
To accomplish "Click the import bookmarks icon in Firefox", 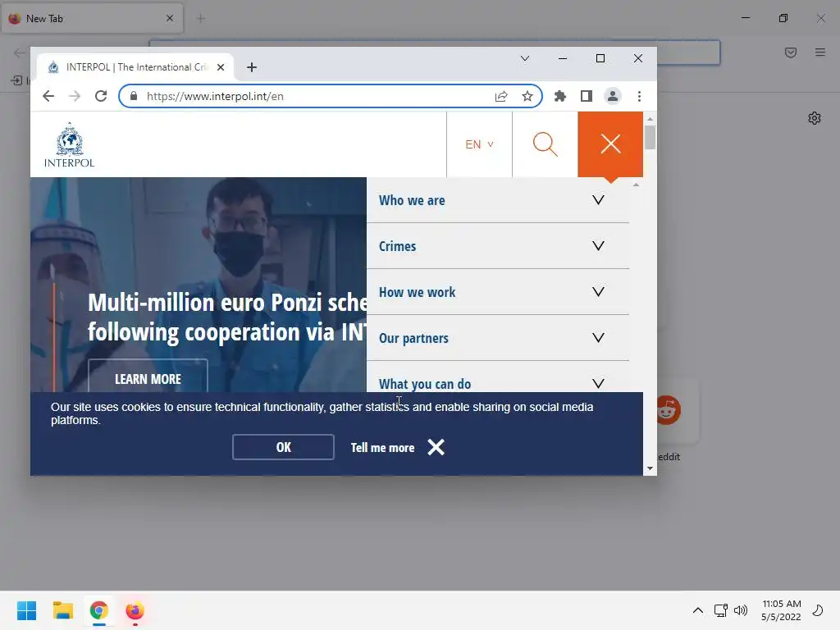I will click(16, 80).
